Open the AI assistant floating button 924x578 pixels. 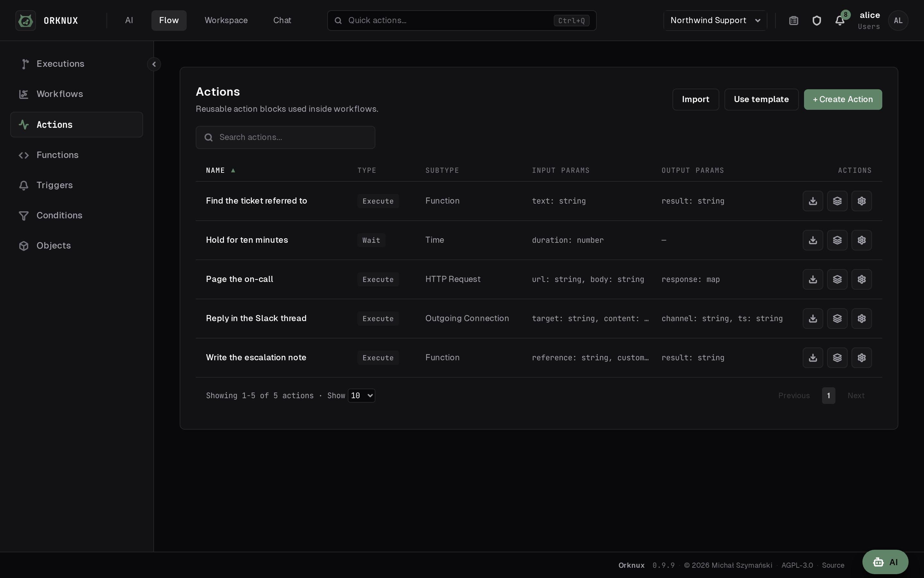point(885,562)
